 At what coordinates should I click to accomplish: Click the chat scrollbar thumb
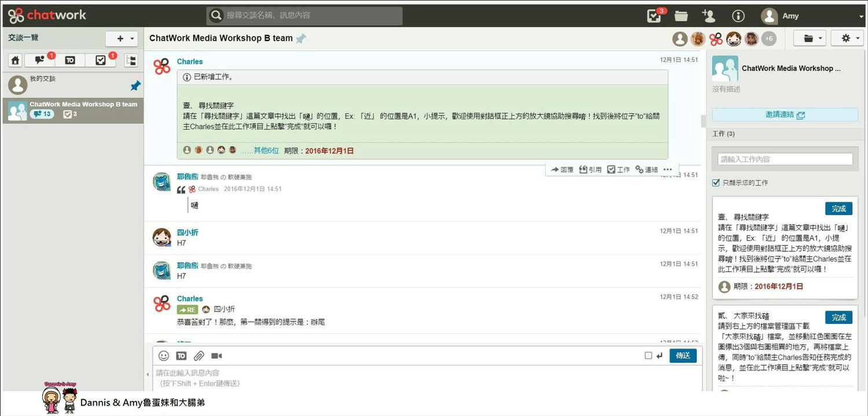(704, 122)
